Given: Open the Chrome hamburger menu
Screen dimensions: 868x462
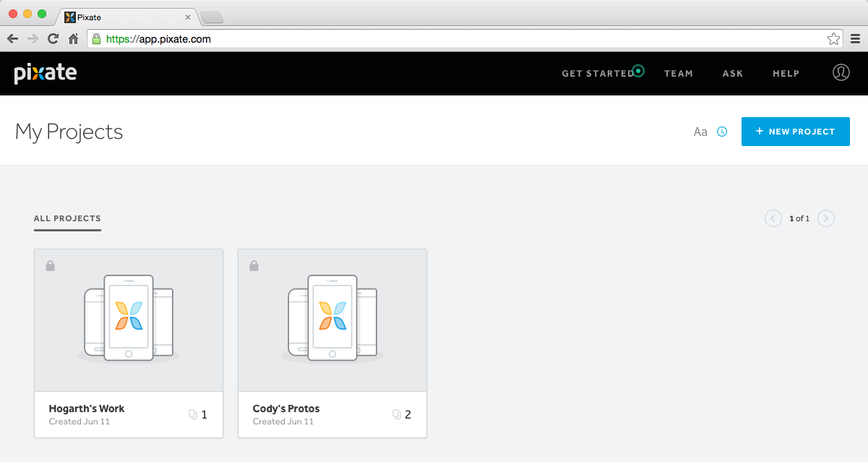Looking at the screenshot, I should point(855,39).
